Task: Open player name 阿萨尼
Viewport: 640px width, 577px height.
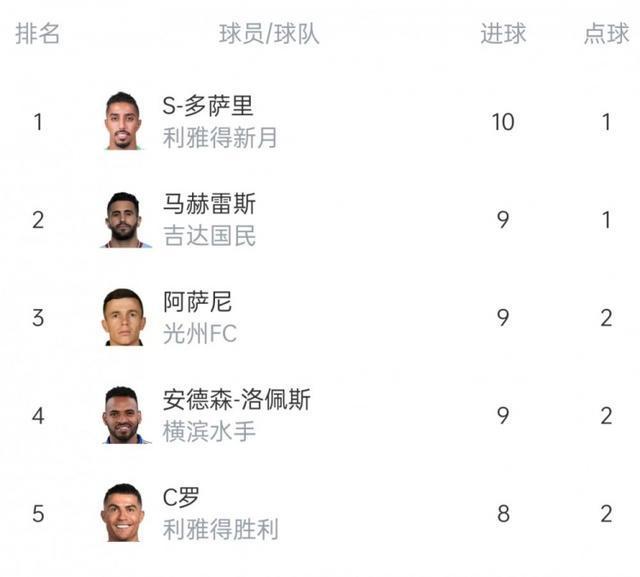Action: point(197,302)
